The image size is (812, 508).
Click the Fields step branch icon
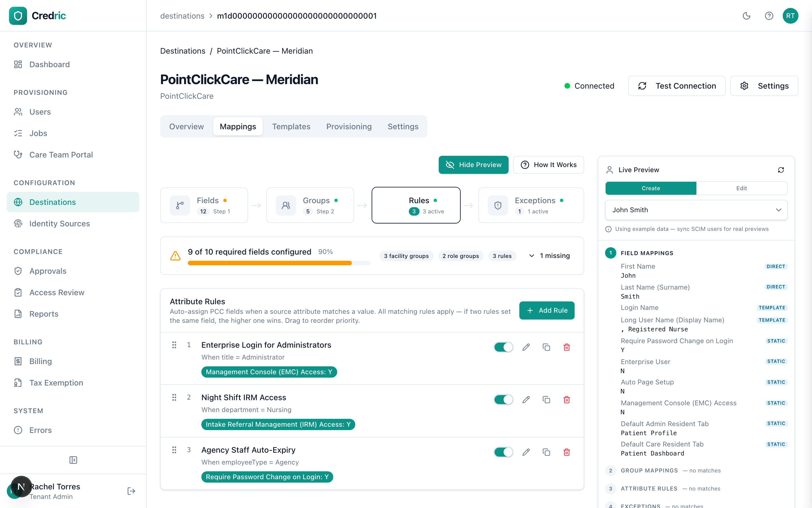click(x=180, y=205)
